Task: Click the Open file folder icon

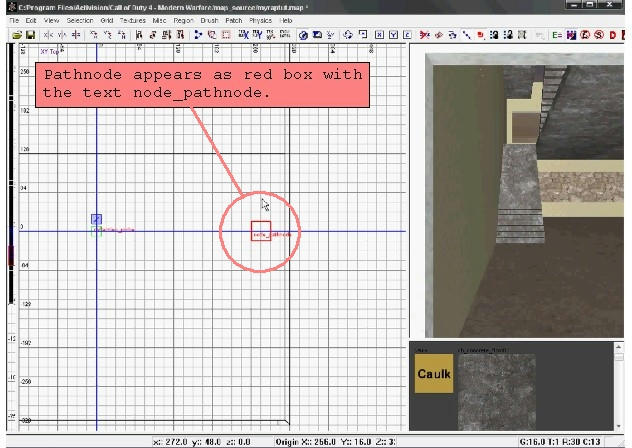Action: click(x=17, y=35)
